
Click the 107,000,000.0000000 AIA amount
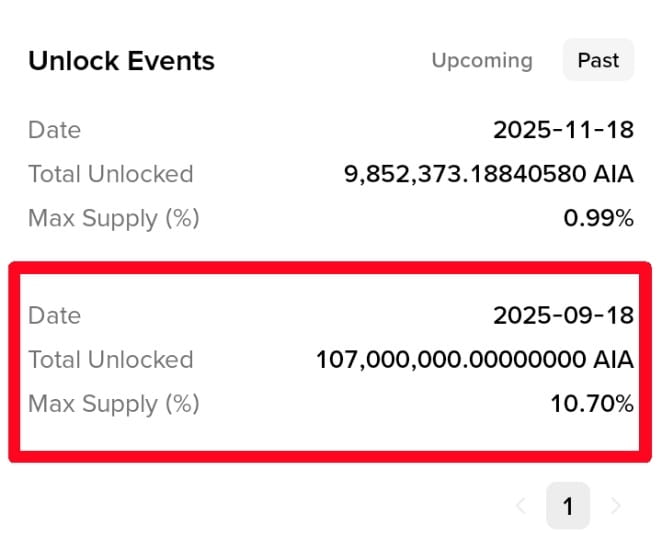point(475,360)
